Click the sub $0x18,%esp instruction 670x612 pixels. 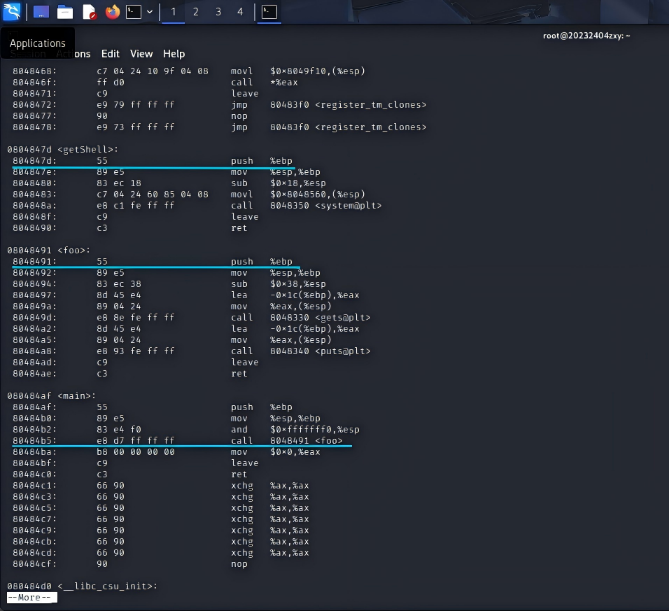(x=279, y=183)
